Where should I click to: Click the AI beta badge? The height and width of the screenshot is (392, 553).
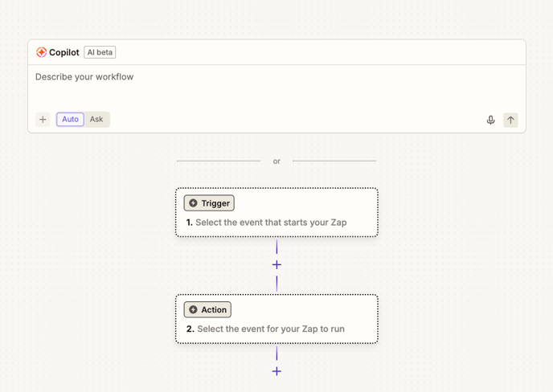click(x=100, y=52)
